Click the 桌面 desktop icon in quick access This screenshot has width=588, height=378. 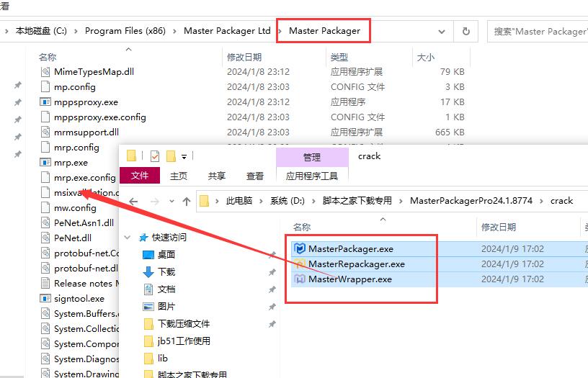148,255
